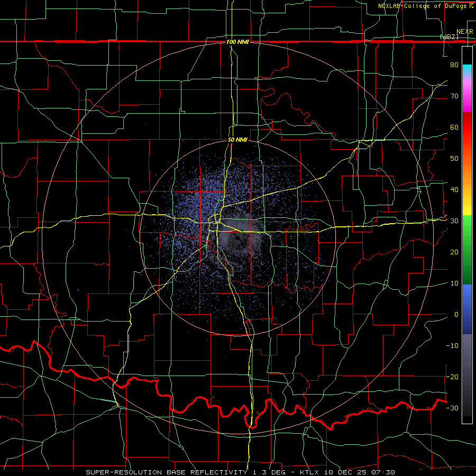Click the 100 NMI range ring label
This screenshot has width=476, height=476.
(x=237, y=42)
